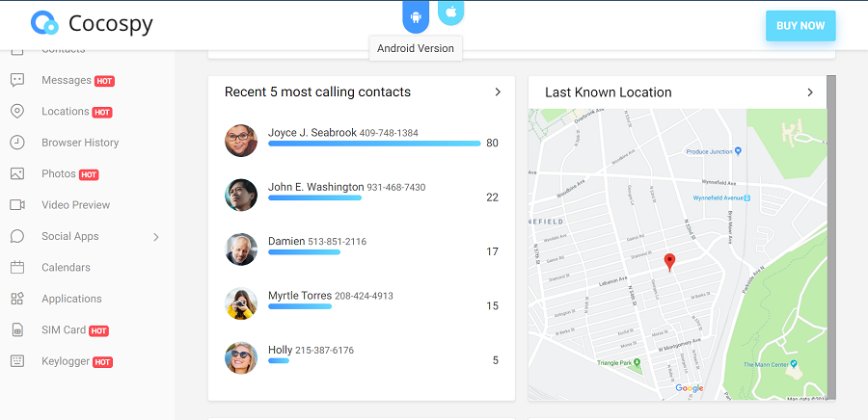The image size is (868, 420).
Task: Click the Google logo on the map
Action: tap(690, 388)
